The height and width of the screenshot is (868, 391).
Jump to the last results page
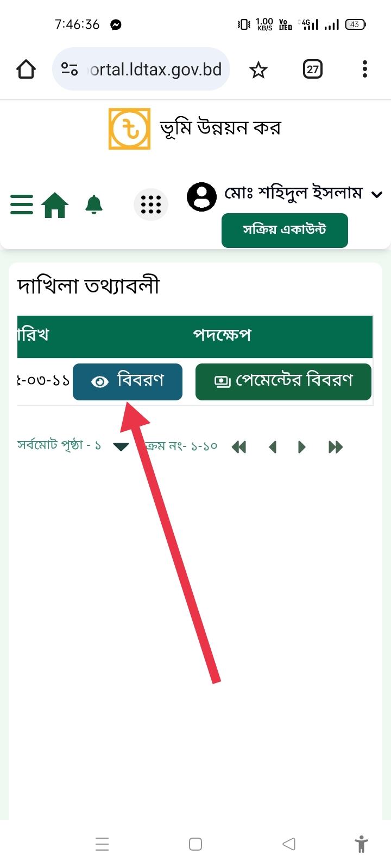click(x=336, y=447)
